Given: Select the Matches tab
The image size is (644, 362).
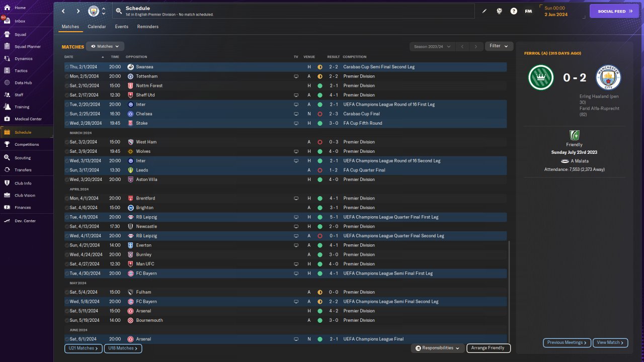Looking at the screenshot, I should point(70,27).
